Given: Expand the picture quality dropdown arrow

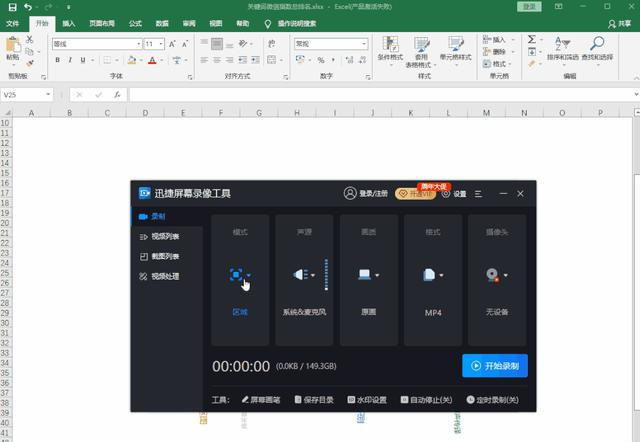Looking at the screenshot, I should (x=377, y=275).
